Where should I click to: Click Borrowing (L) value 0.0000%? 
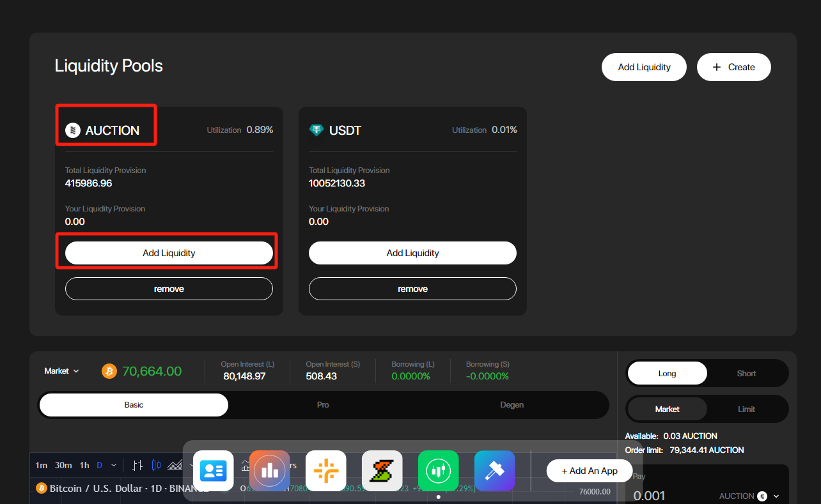[410, 376]
